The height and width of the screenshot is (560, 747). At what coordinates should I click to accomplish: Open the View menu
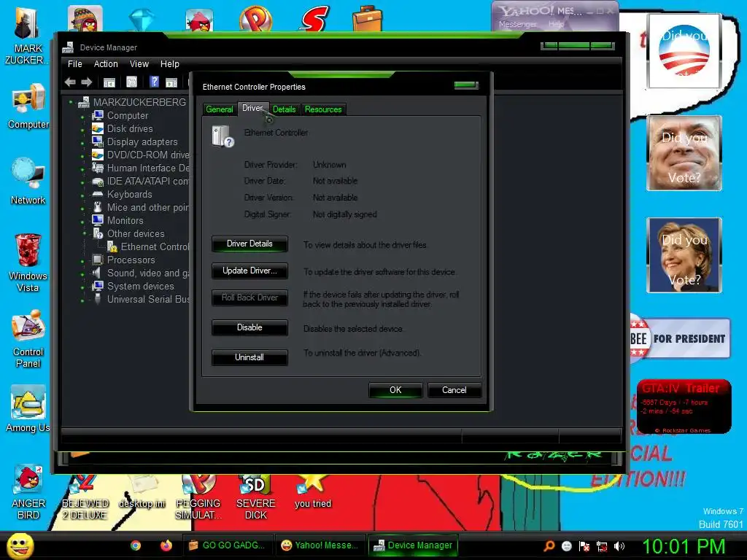(x=139, y=64)
